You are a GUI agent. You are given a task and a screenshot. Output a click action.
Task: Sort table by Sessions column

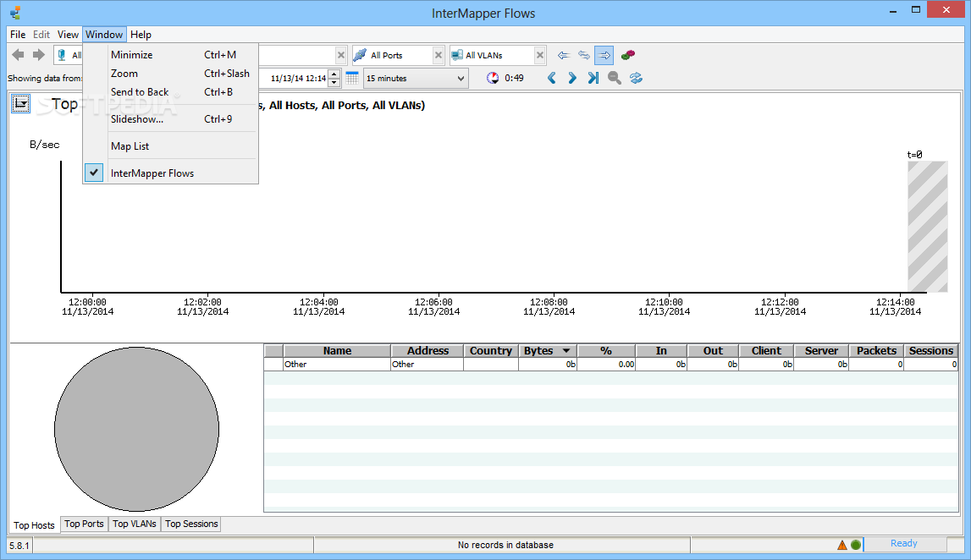pos(930,351)
